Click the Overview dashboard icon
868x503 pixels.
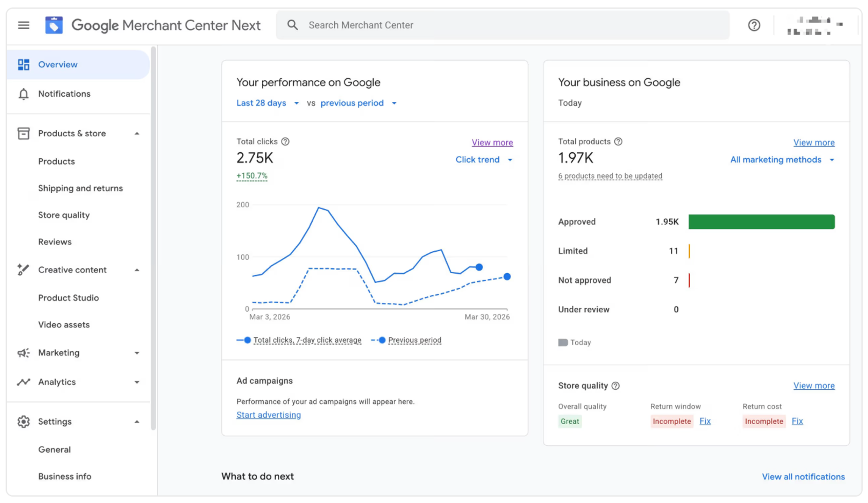click(x=23, y=64)
